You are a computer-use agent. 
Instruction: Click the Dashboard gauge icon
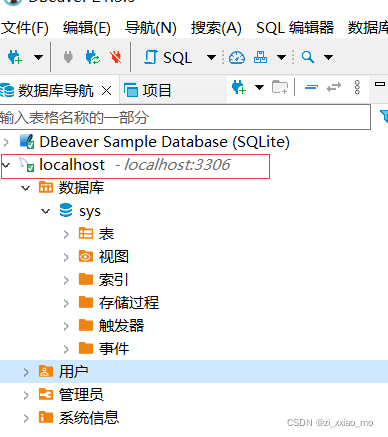[237, 57]
